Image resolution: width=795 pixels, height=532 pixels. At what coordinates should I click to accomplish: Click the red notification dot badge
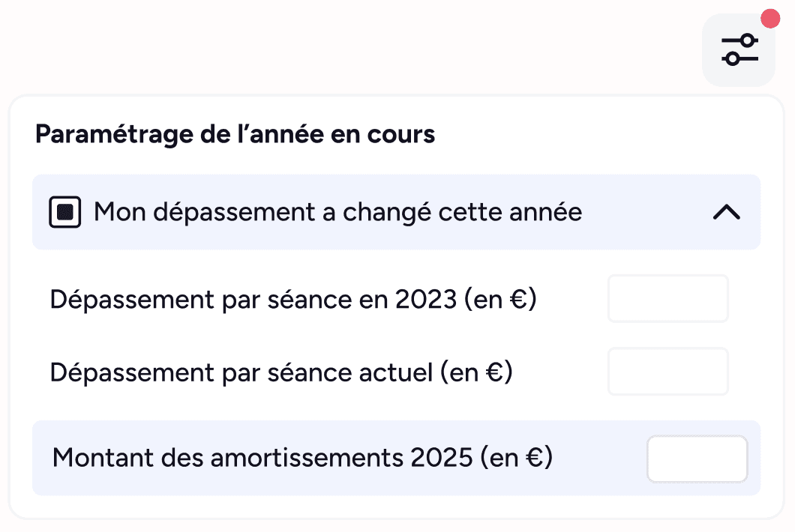pos(770,19)
